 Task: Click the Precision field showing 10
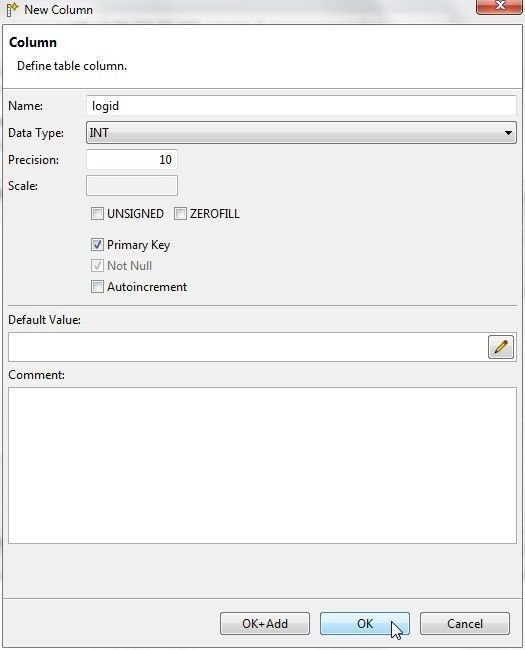click(132, 160)
